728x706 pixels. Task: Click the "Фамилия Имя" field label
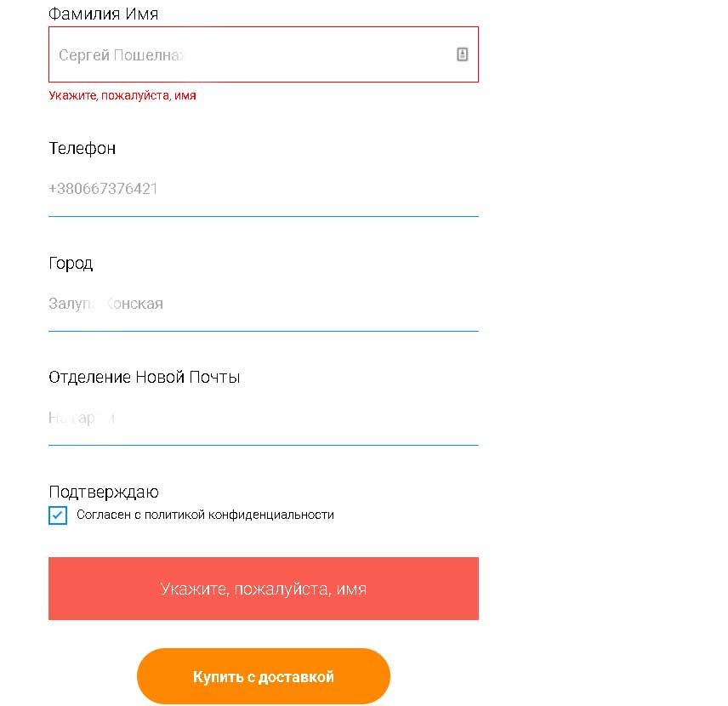pos(103,14)
